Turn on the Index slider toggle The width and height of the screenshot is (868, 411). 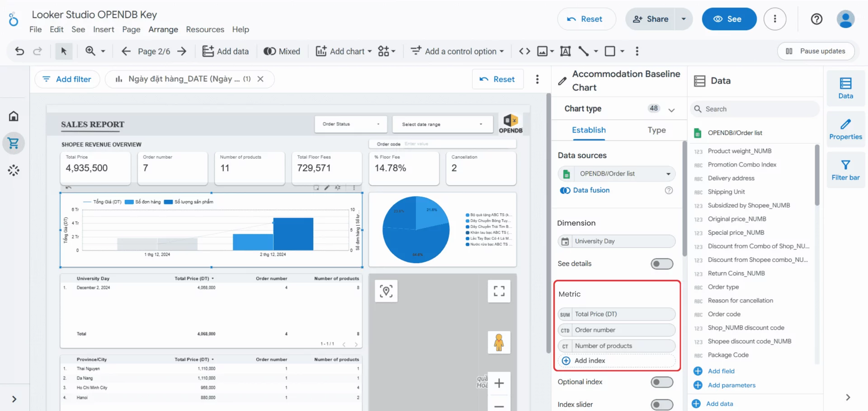661,404
